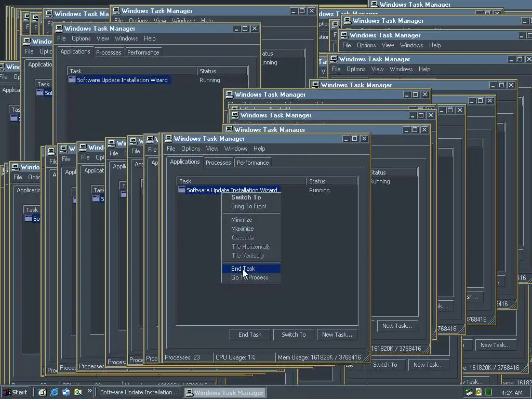
Task: Click the Running status in the front window
Action: coord(320,190)
